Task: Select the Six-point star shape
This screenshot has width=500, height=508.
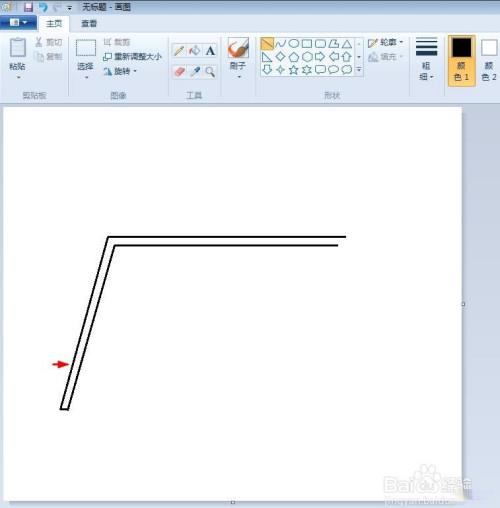Action: [x=307, y=70]
